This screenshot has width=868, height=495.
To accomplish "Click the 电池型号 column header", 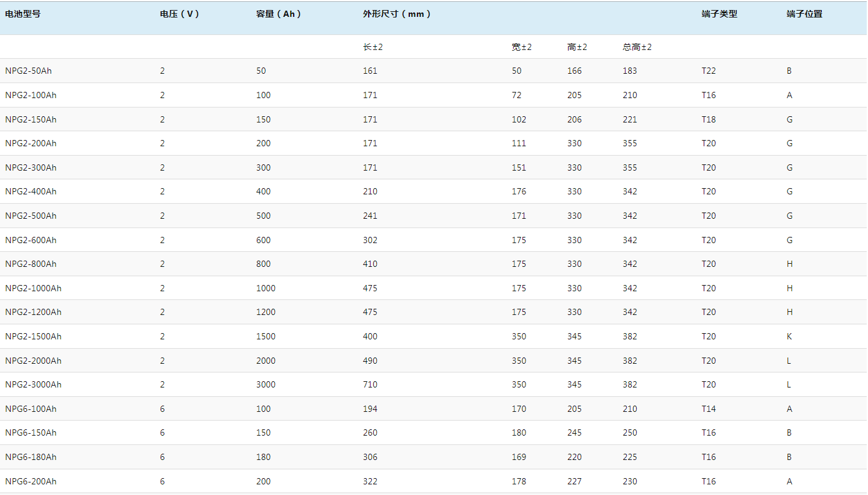I will [x=23, y=14].
